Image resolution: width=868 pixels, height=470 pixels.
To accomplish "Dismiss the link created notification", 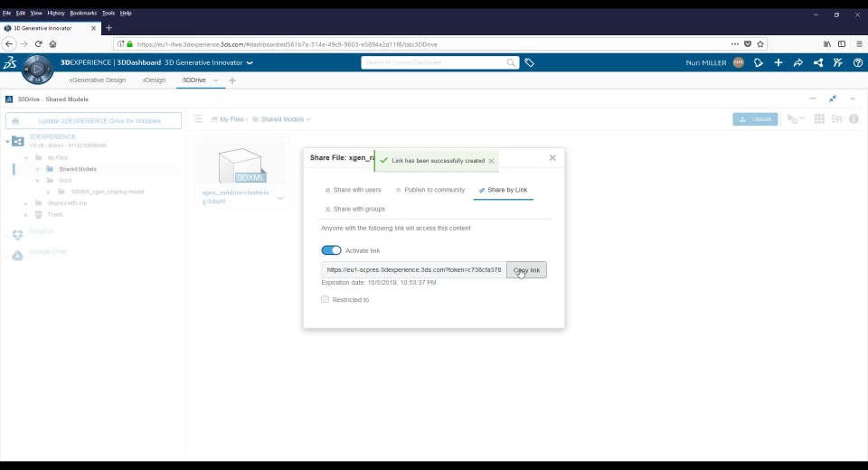I will [x=492, y=161].
